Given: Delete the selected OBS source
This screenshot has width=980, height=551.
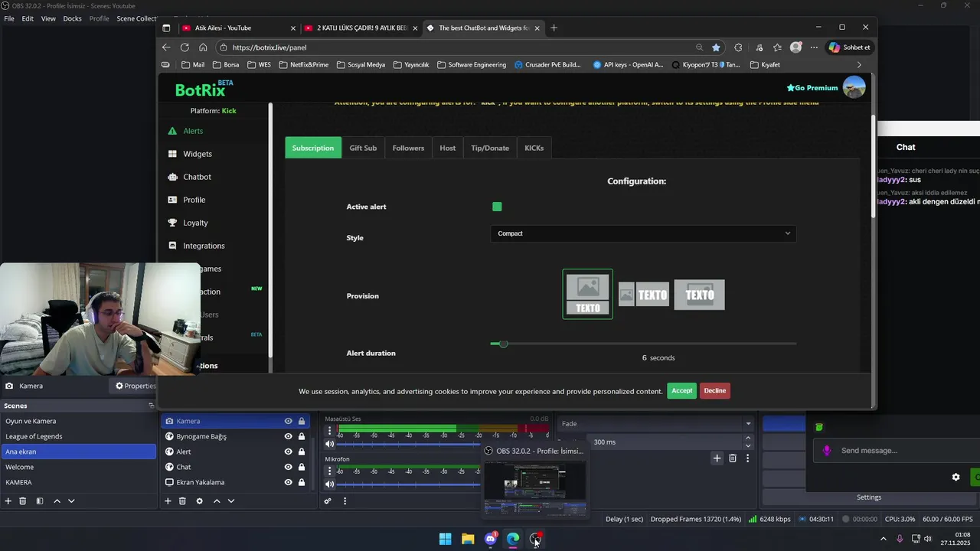Looking at the screenshot, I should 182,501.
